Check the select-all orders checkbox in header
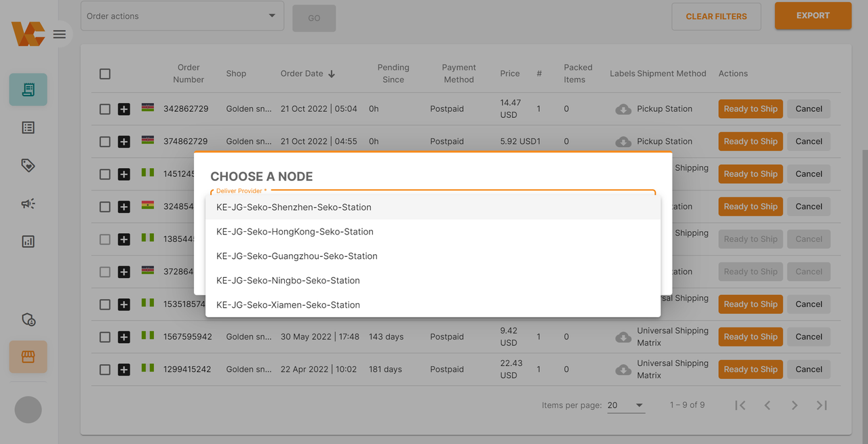This screenshot has height=444, width=868. click(x=105, y=74)
